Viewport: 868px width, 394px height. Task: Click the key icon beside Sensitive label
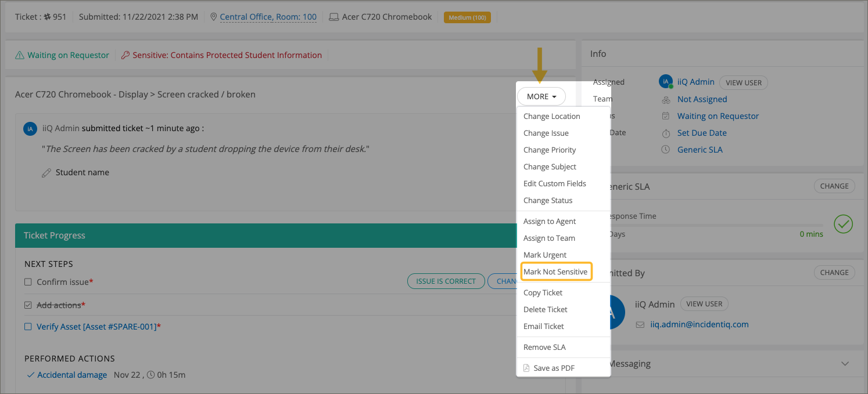pyautogui.click(x=125, y=55)
